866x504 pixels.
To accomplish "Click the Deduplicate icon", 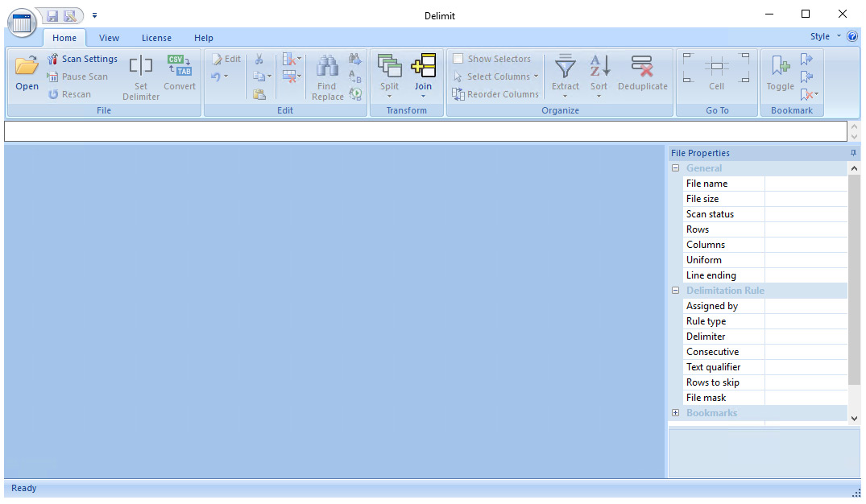I will 642,65.
